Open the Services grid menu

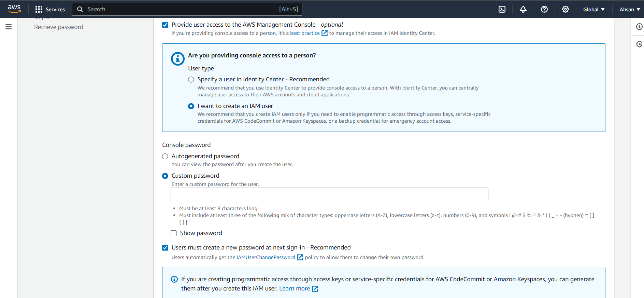click(x=50, y=9)
